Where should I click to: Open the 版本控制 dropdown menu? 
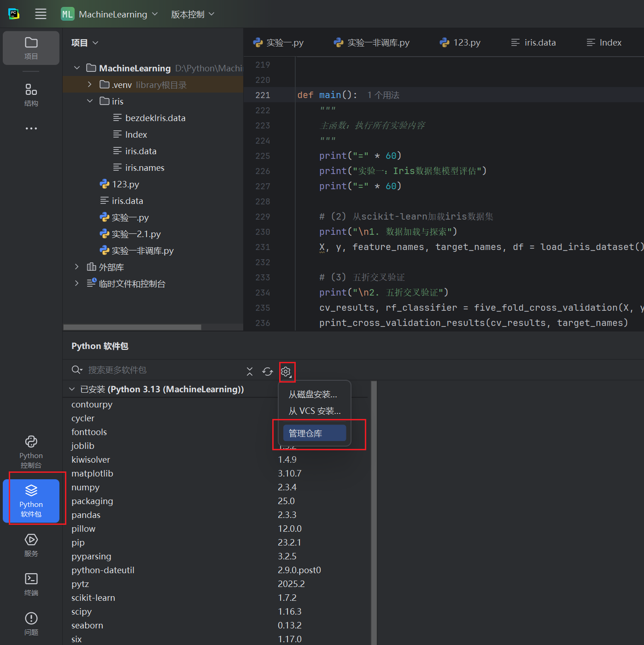(x=193, y=14)
